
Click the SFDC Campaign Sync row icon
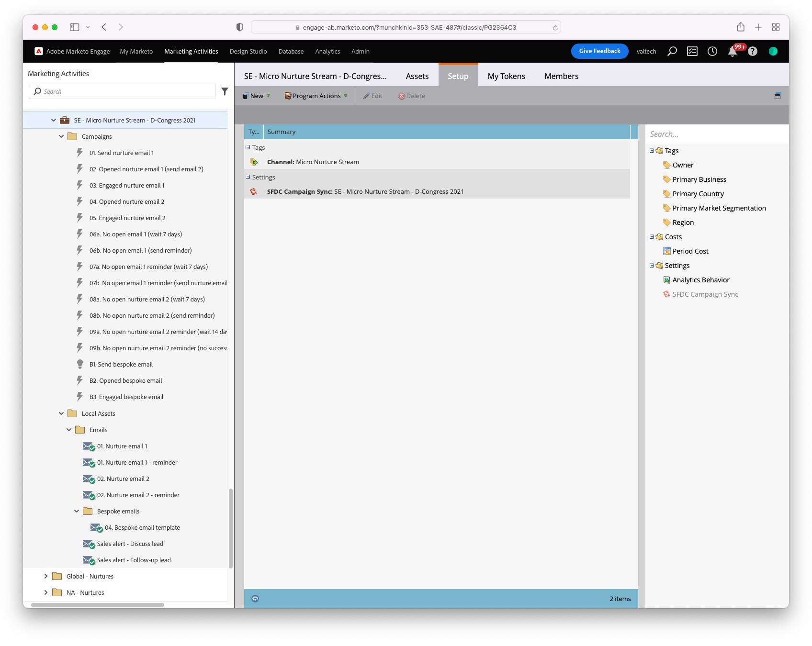click(254, 191)
